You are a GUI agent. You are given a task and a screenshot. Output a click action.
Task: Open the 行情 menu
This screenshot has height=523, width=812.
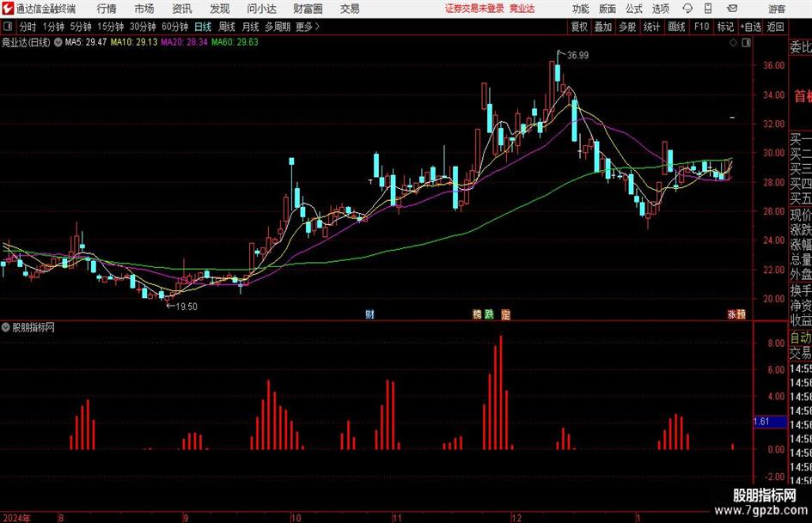pos(107,9)
